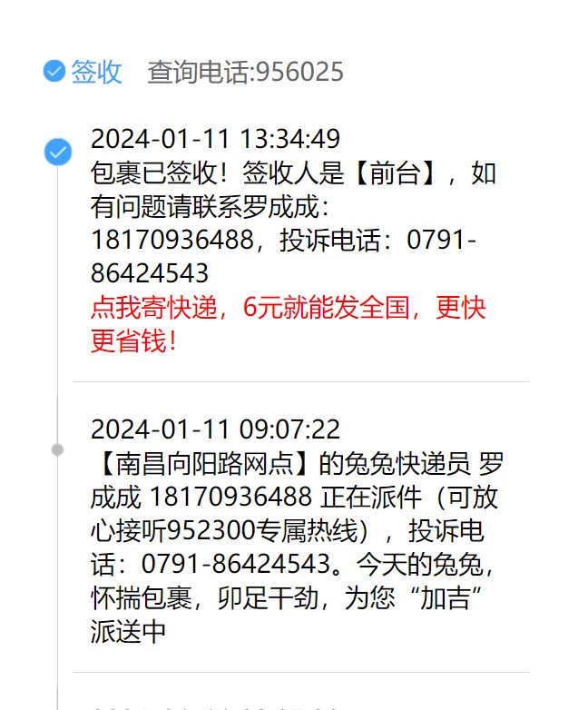Click the 952300 hotline number

211,530
